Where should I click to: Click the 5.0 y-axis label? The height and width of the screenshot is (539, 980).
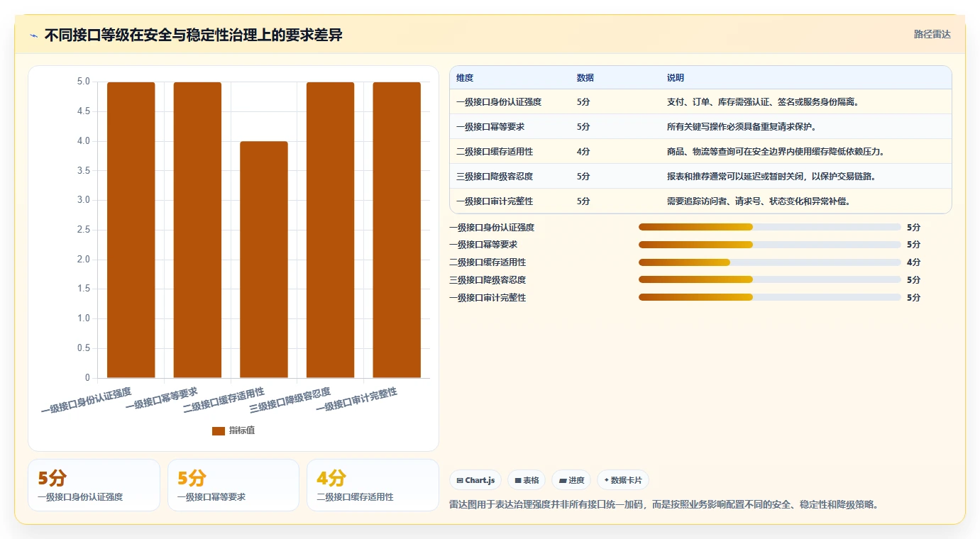[84, 82]
